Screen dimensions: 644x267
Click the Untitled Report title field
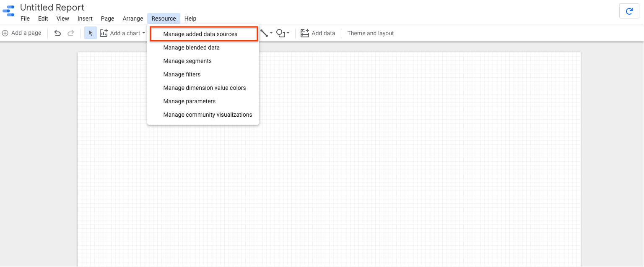[x=52, y=8]
